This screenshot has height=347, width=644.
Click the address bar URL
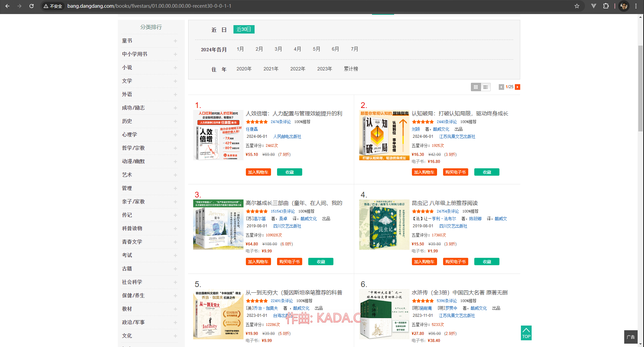(x=149, y=6)
